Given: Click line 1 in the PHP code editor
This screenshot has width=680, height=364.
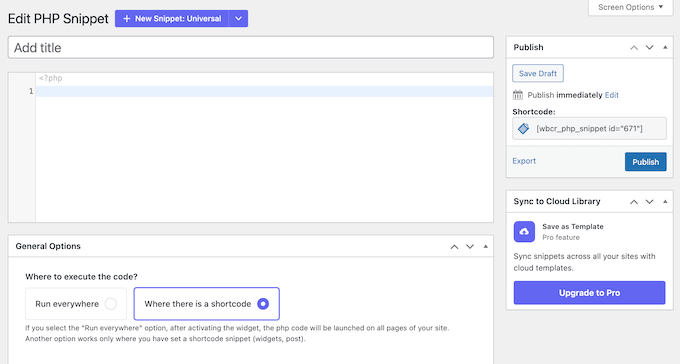Looking at the screenshot, I should (x=264, y=91).
